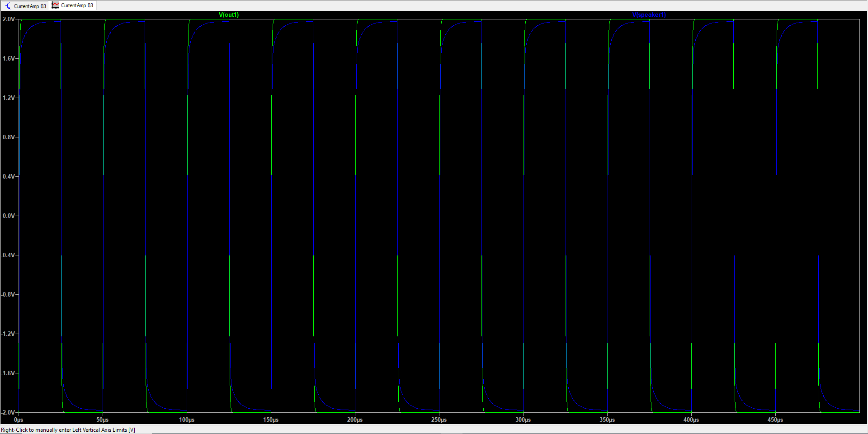Click the 0.8V vertical axis label
868x434 pixels.
click(x=9, y=137)
